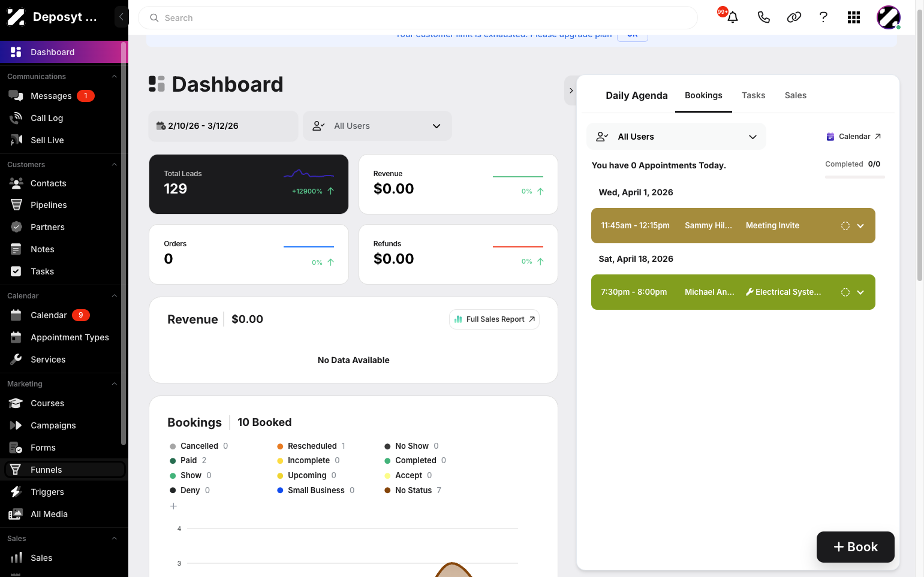Switch to the Bookings tab
The width and height of the screenshot is (924, 577).
703,95
